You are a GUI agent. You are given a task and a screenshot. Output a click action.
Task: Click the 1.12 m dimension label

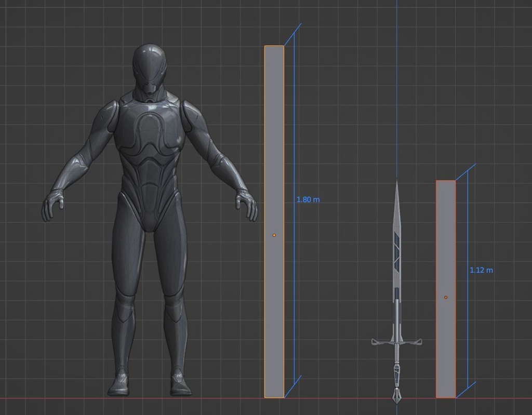tap(482, 270)
